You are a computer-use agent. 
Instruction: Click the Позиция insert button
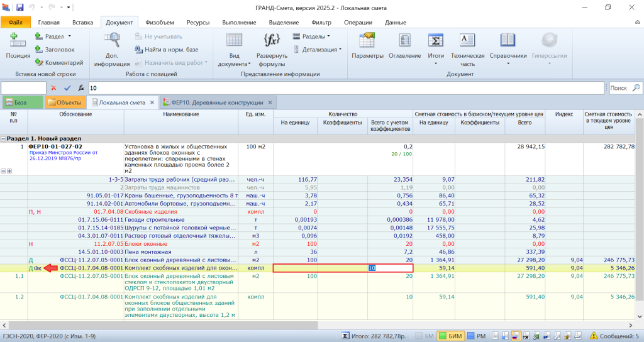[x=18, y=46]
